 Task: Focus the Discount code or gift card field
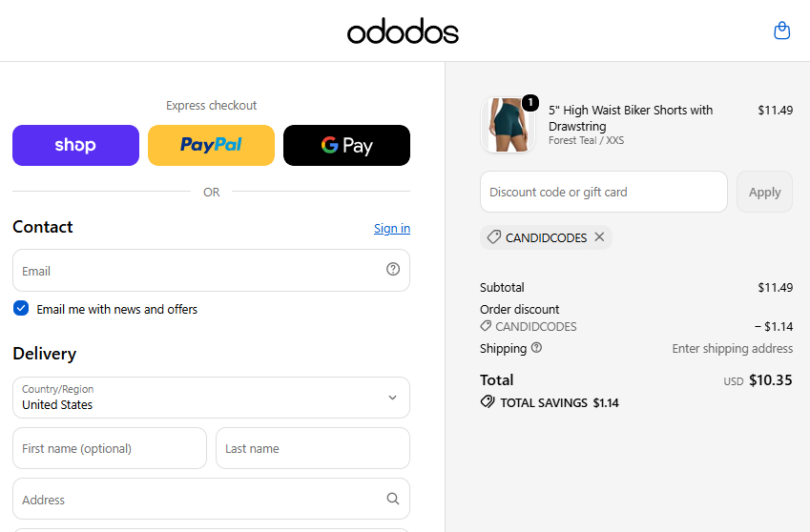point(604,192)
